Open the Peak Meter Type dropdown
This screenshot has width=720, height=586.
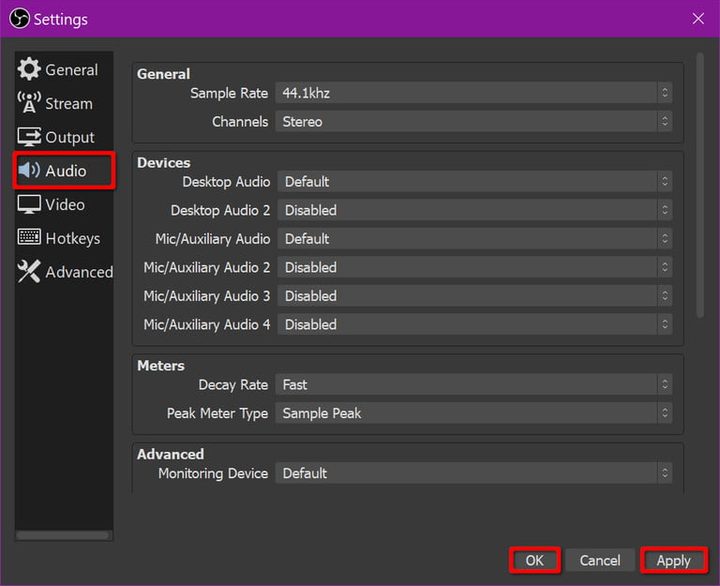pyautogui.click(x=474, y=413)
